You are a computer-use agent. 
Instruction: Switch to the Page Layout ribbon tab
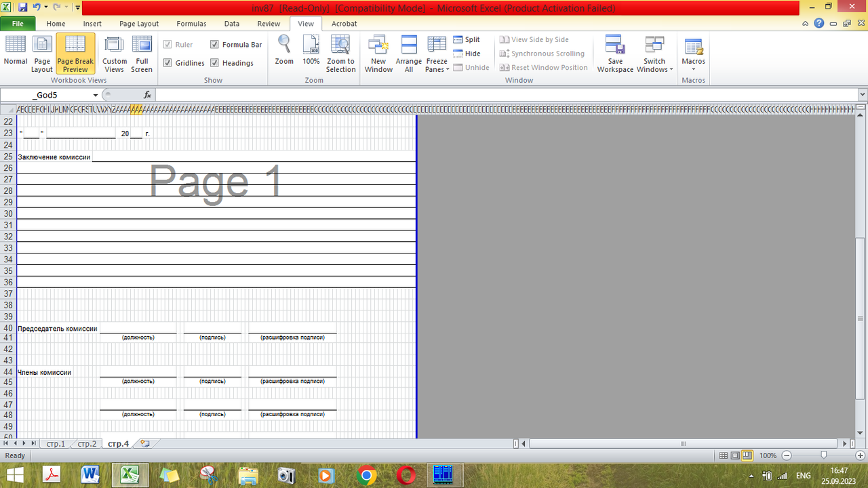(139, 23)
